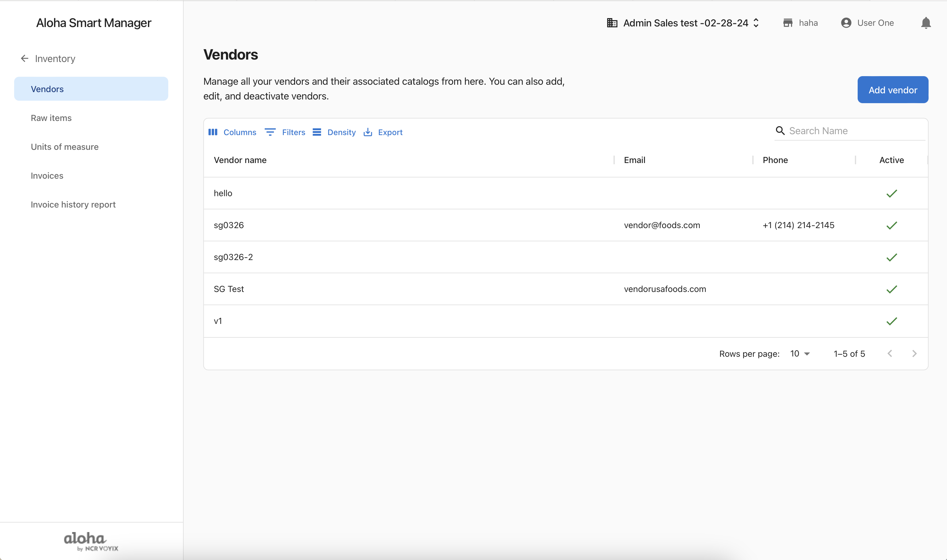
Task: Open the sg0326 vendor row
Action: click(229, 225)
